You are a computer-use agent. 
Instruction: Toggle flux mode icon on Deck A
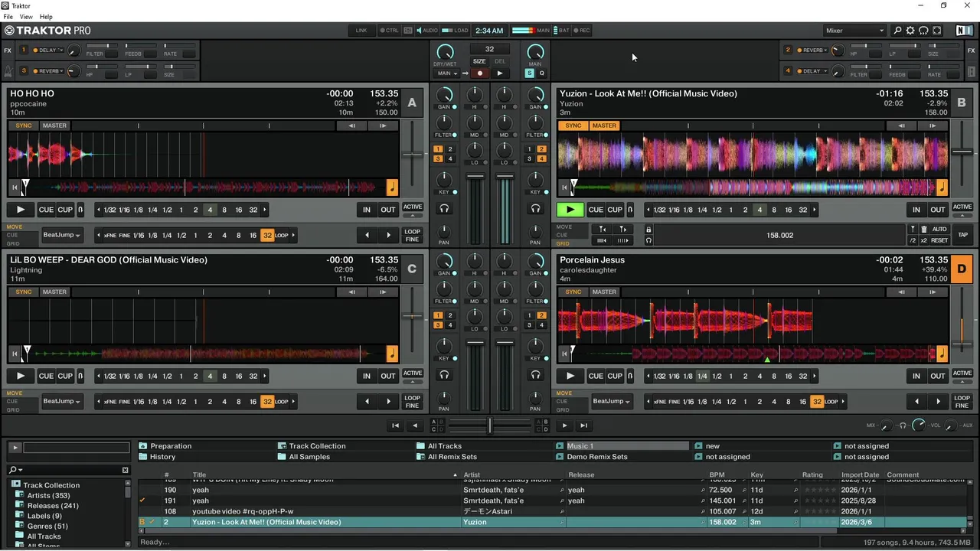tap(80, 210)
